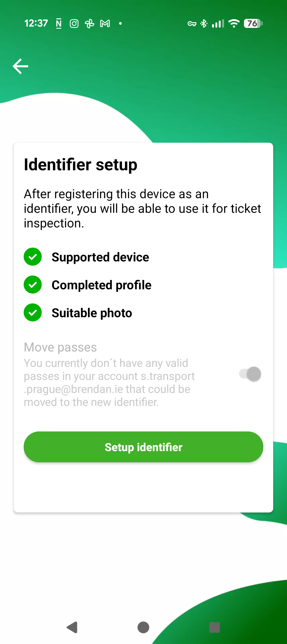This screenshot has width=287, height=644.
Task: Tap the back arrow at top
Action: click(x=20, y=66)
